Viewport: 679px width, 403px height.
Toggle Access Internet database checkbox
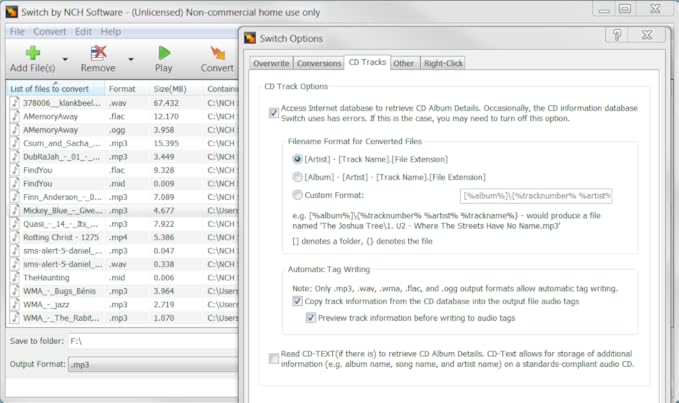[x=274, y=113]
